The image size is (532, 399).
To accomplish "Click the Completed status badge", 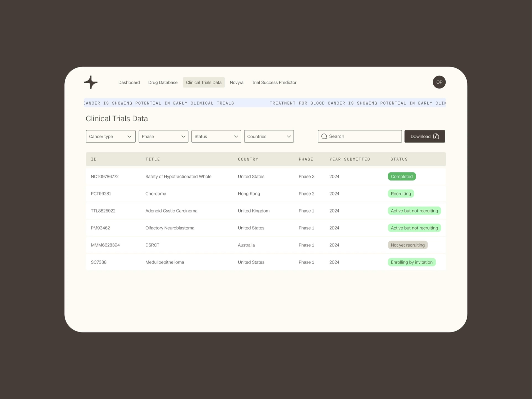I will point(401,176).
